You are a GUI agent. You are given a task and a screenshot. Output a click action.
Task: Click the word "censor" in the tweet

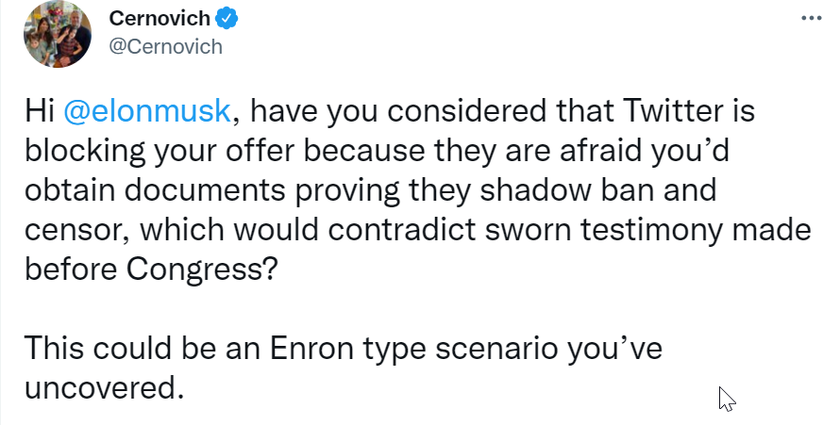(79, 230)
